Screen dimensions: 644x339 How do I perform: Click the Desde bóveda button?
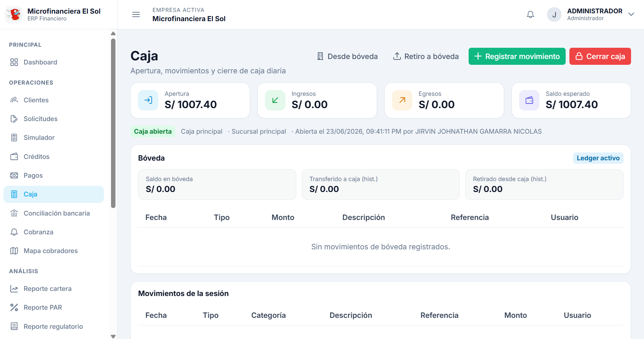(x=347, y=56)
